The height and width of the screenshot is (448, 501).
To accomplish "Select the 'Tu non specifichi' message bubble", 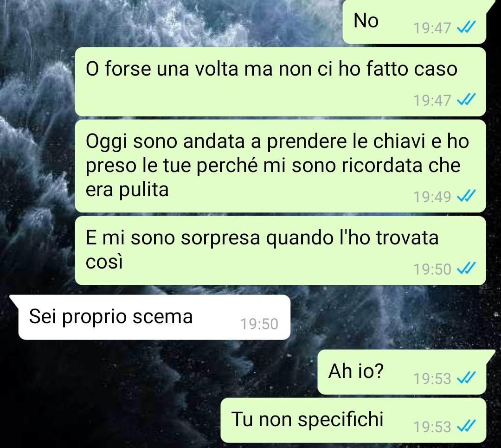I will point(353,420).
